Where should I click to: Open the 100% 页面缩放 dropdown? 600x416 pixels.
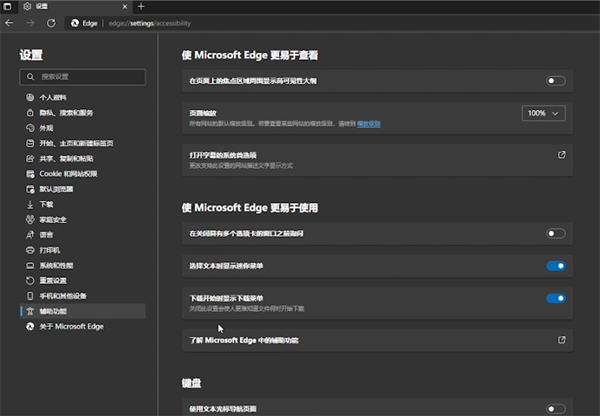click(543, 113)
